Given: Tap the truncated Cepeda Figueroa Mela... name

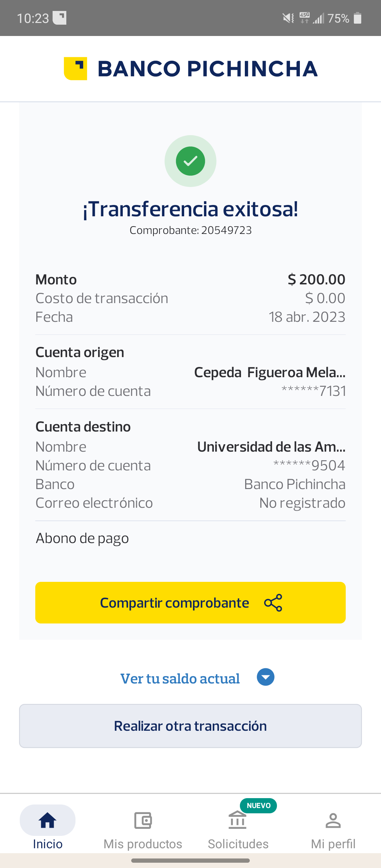Looking at the screenshot, I should coord(270,372).
